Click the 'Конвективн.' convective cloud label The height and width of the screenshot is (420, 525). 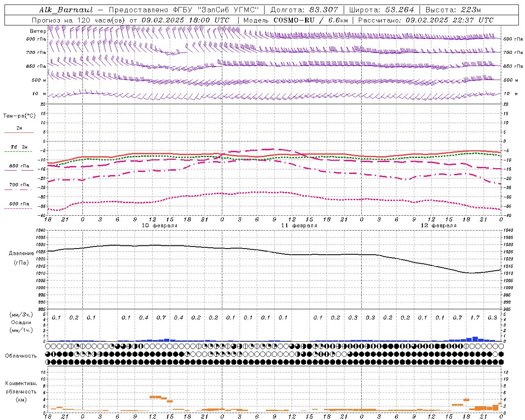click(x=21, y=383)
